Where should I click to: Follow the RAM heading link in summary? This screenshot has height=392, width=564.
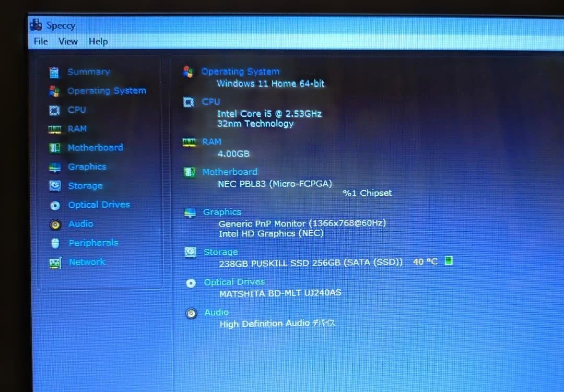[x=211, y=141]
